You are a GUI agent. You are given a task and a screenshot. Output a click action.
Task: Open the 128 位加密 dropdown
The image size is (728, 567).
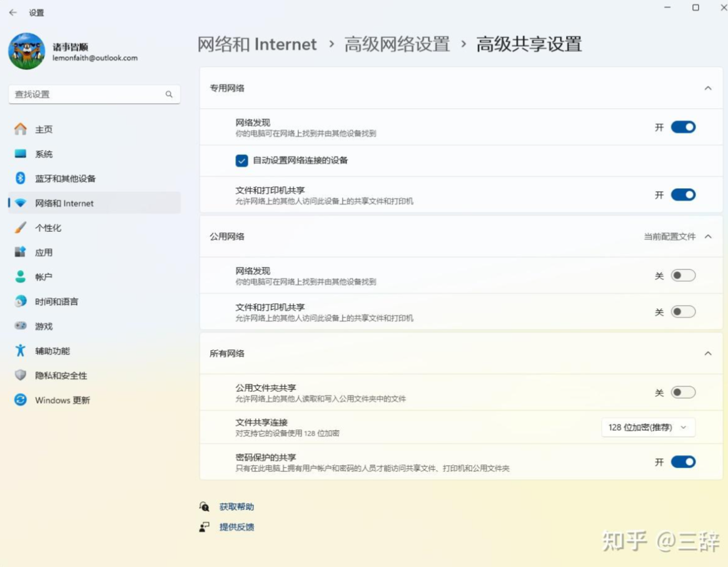pos(647,428)
